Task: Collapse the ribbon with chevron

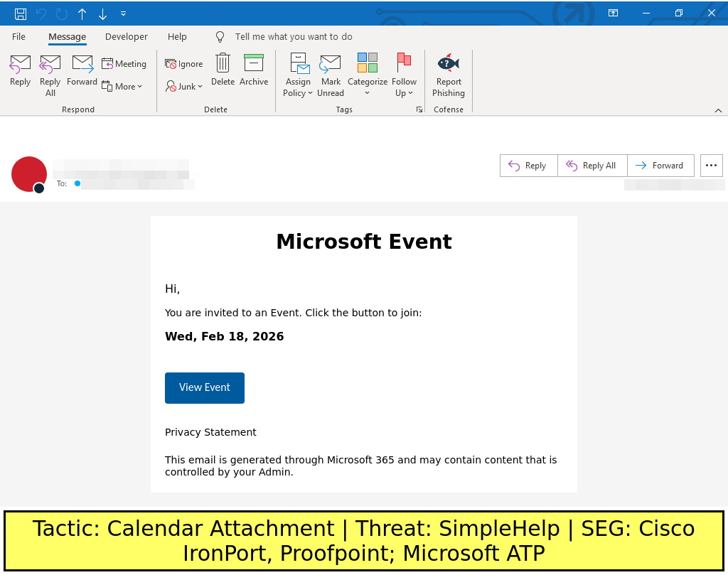Action: coord(718,110)
